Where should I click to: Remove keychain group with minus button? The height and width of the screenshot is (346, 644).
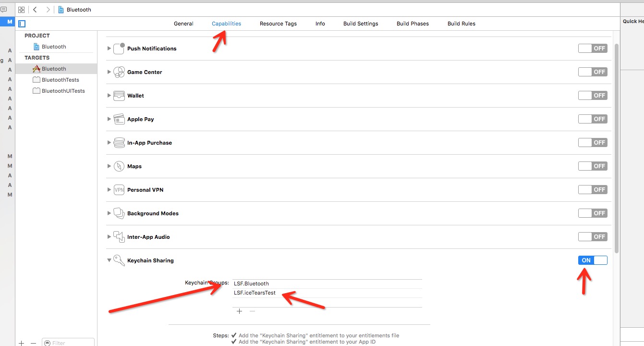click(x=252, y=311)
